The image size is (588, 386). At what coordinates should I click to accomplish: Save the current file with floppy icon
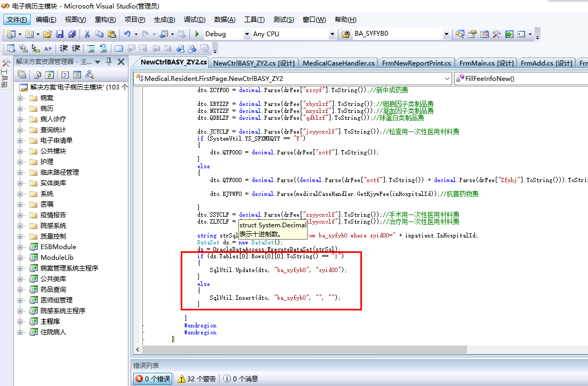click(60, 34)
